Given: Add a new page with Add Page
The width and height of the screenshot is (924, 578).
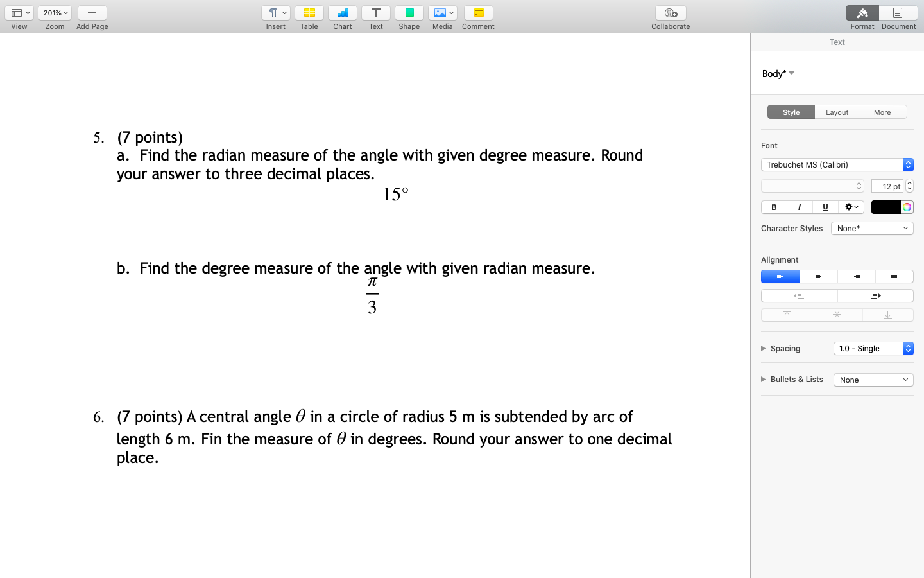Looking at the screenshot, I should 92,13.
